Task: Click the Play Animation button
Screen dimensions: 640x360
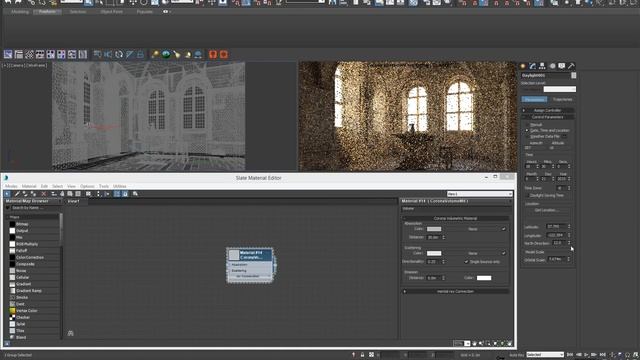Action: pos(587,355)
